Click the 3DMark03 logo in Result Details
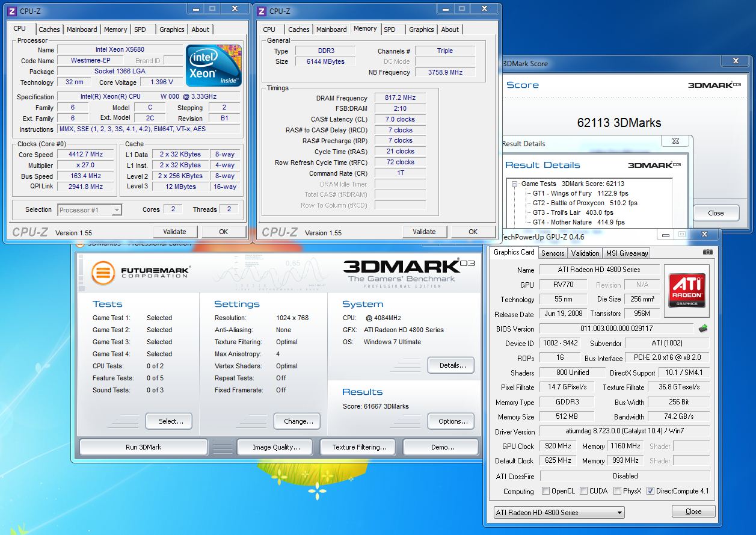 pos(654,165)
